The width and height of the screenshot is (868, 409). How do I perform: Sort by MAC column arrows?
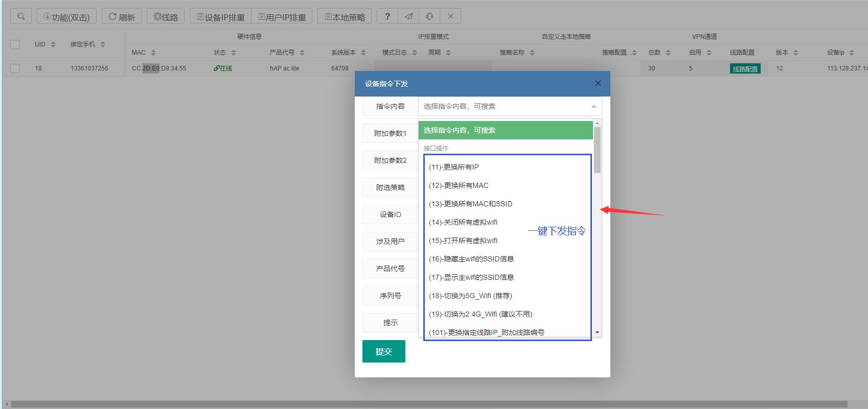pyautogui.click(x=153, y=53)
